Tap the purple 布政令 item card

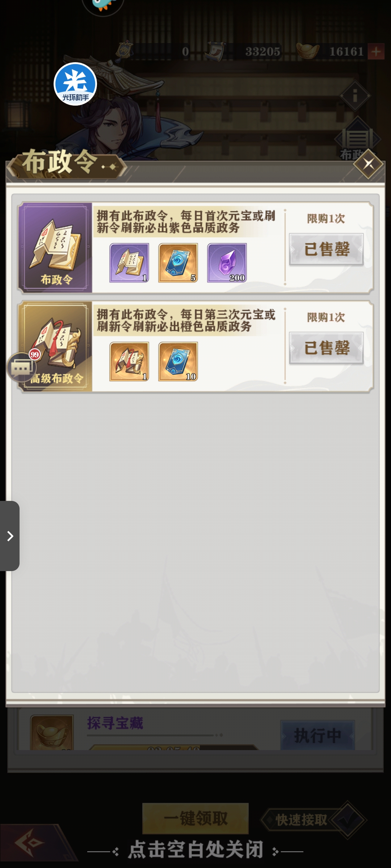(55, 248)
